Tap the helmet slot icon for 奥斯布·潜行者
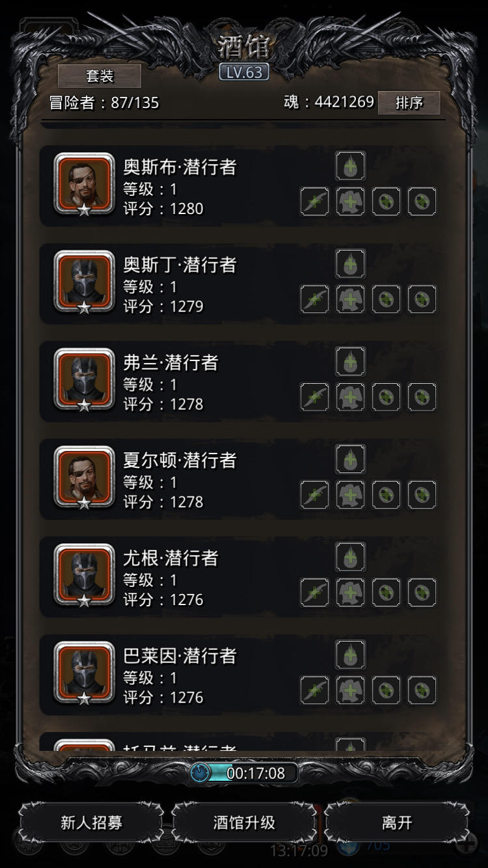Screen dimensions: 488x868 click(x=351, y=166)
